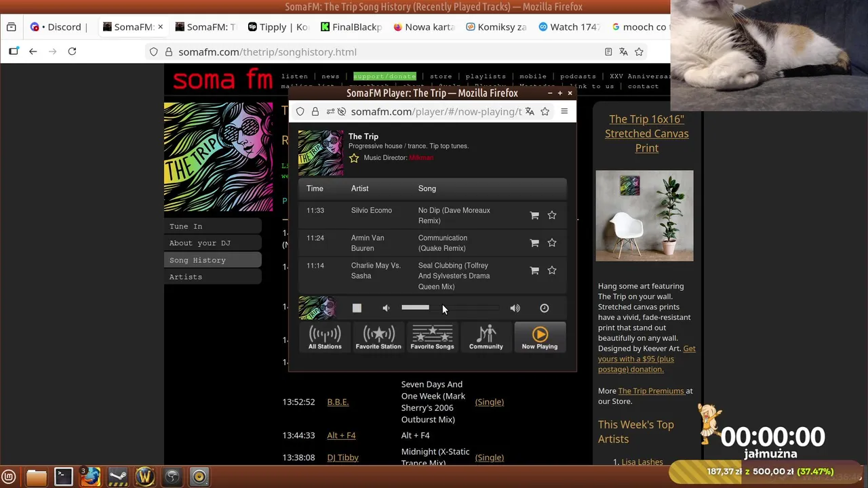The width and height of the screenshot is (868, 488).
Task: Reload the song history page
Action: coord(72,52)
